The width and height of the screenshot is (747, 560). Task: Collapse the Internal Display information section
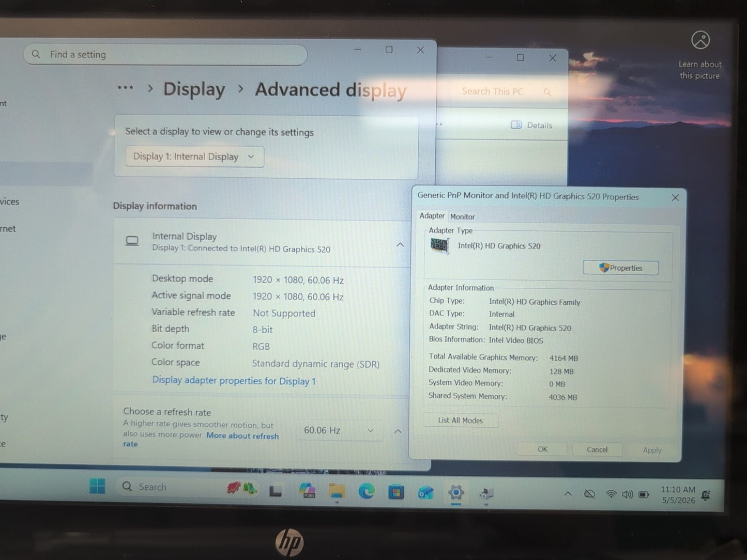pyautogui.click(x=400, y=245)
